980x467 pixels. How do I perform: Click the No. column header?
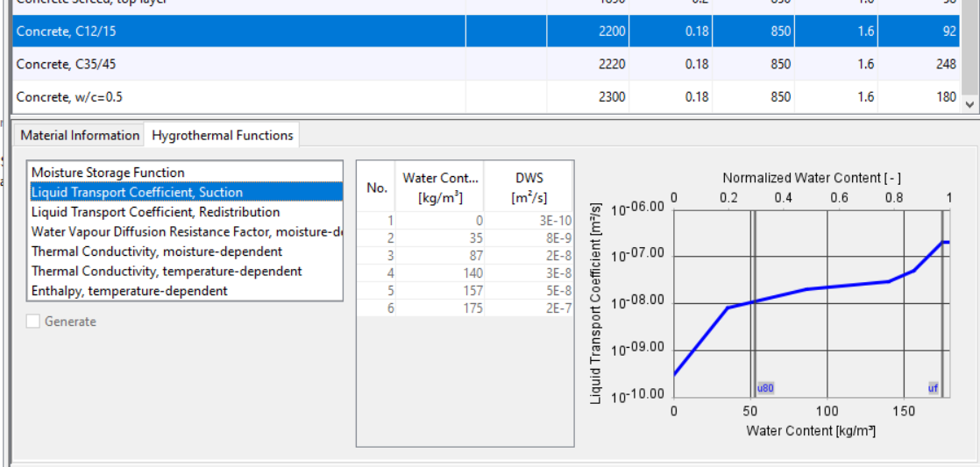(x=376, y=187)
